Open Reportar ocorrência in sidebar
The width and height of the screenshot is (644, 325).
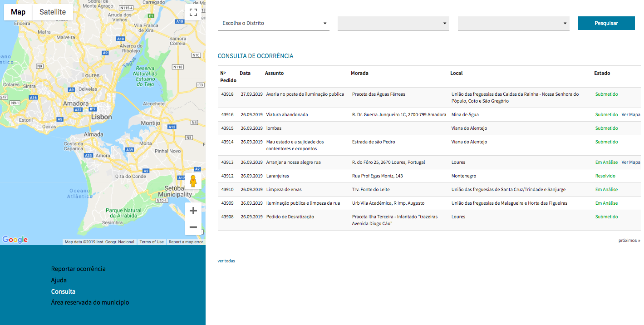78,269
